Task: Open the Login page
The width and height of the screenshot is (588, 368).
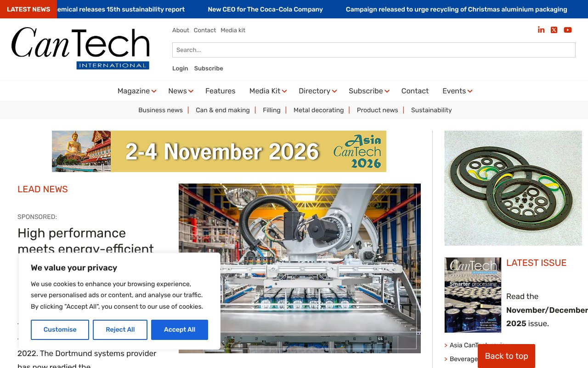Action: pos(180,68)
